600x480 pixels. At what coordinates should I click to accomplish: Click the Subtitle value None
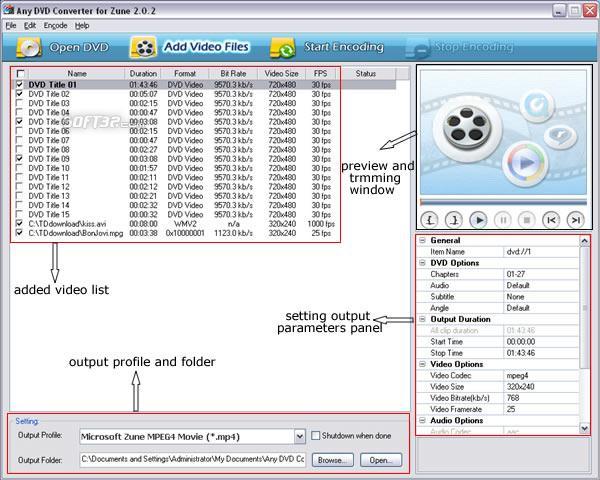point(541,297)
